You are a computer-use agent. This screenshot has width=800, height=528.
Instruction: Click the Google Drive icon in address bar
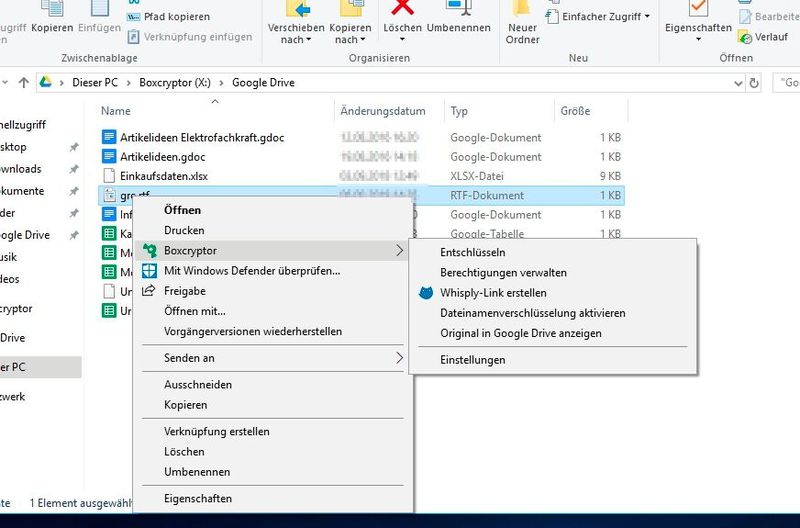click(46, 82)
